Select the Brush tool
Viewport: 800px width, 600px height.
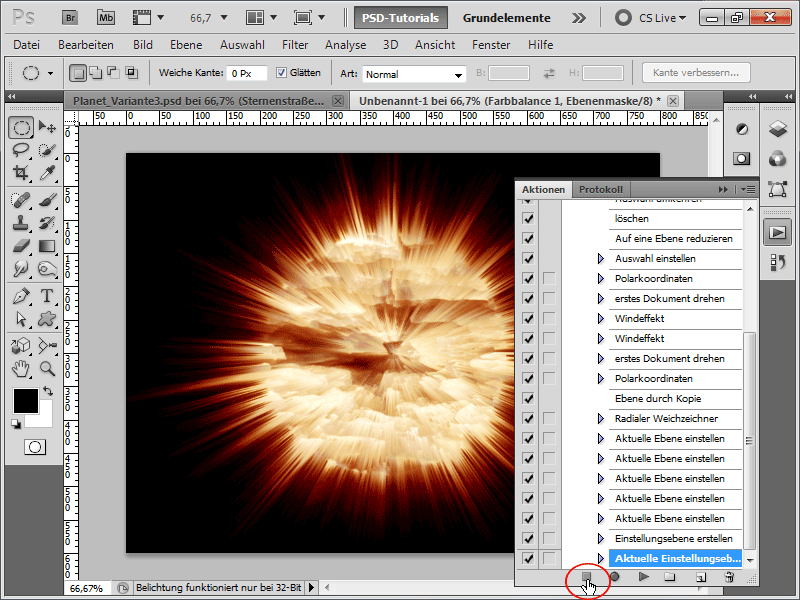pos(47,200)
